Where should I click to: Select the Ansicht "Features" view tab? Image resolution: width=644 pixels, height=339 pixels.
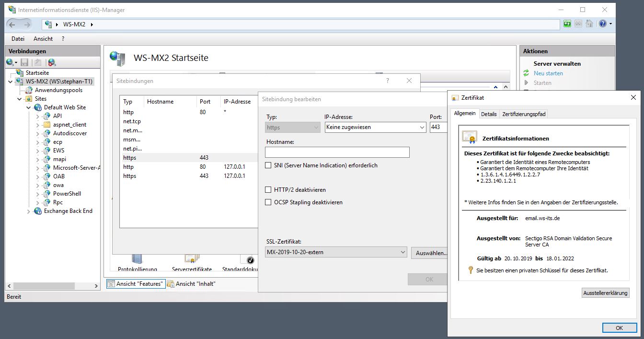[136, 284]
